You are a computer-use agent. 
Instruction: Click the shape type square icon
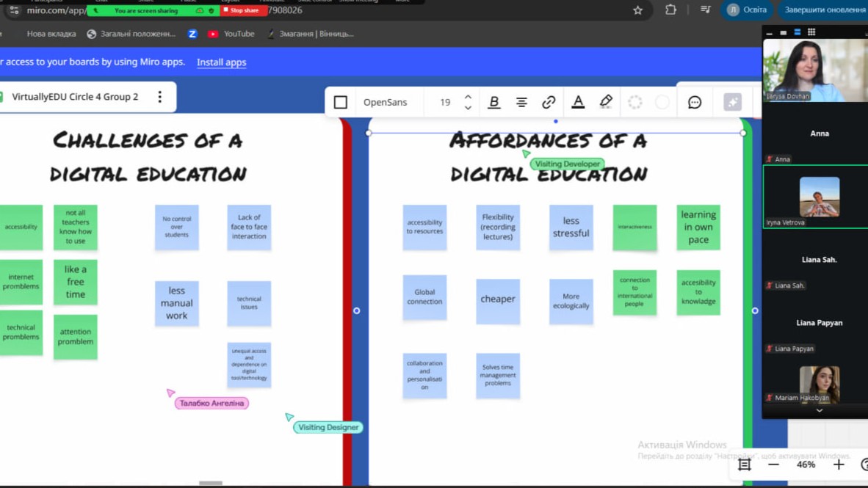(341, 103)
